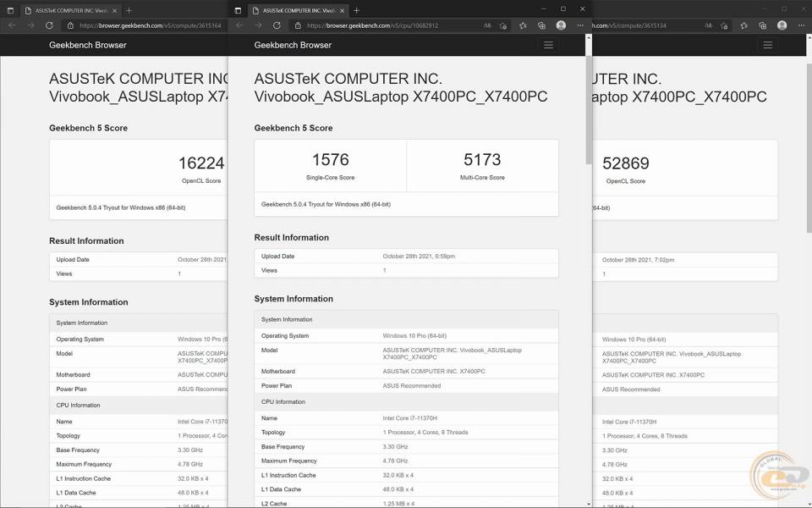Open Collections in the middle window

pos(541,25)
